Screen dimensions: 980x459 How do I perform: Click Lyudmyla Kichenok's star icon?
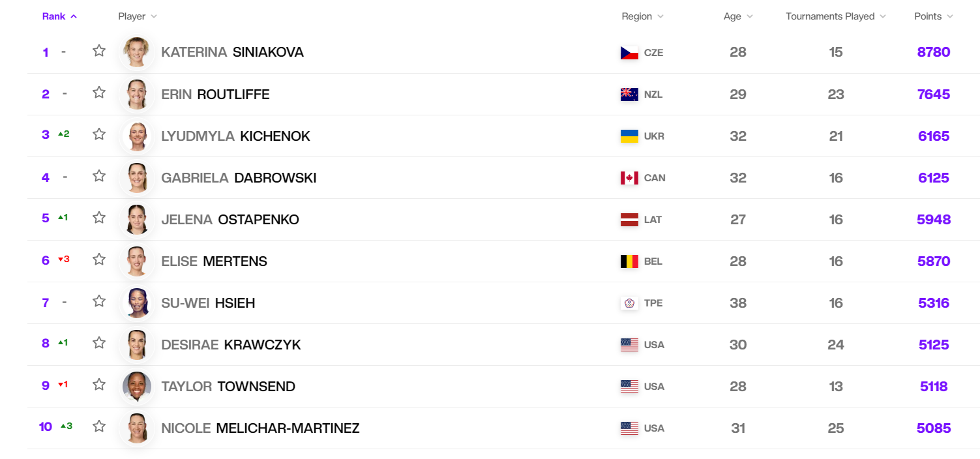pyautogui.click(x=99, y=134)
